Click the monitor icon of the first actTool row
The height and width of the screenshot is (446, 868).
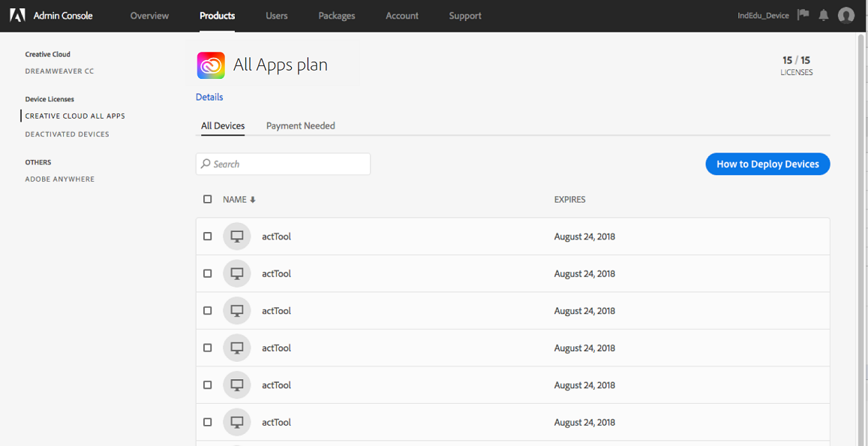pyautogui.click(x=237, y=237)
